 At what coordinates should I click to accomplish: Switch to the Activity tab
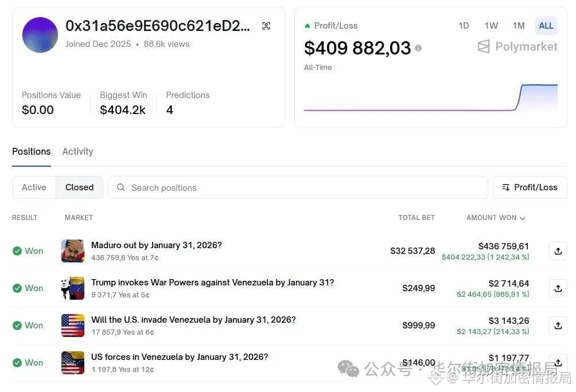click(x=77, y=151)
